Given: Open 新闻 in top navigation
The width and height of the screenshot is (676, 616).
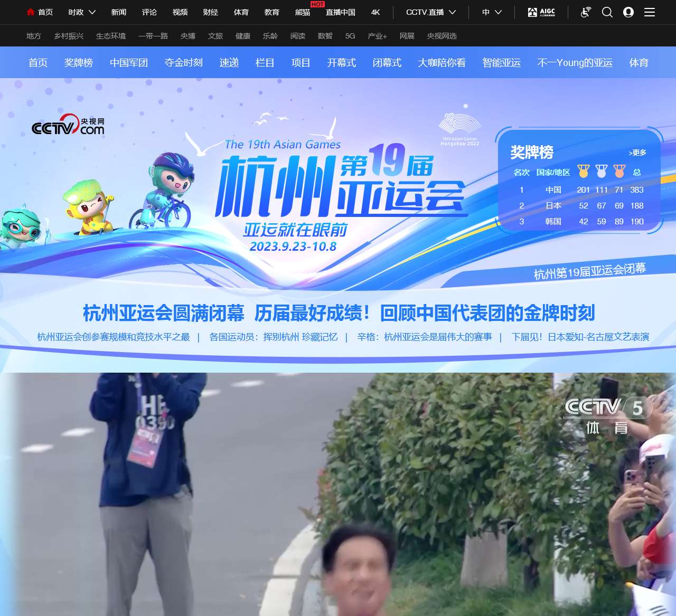Looking at the screenshot, I should pyautogui.click(x=119, y=12).
